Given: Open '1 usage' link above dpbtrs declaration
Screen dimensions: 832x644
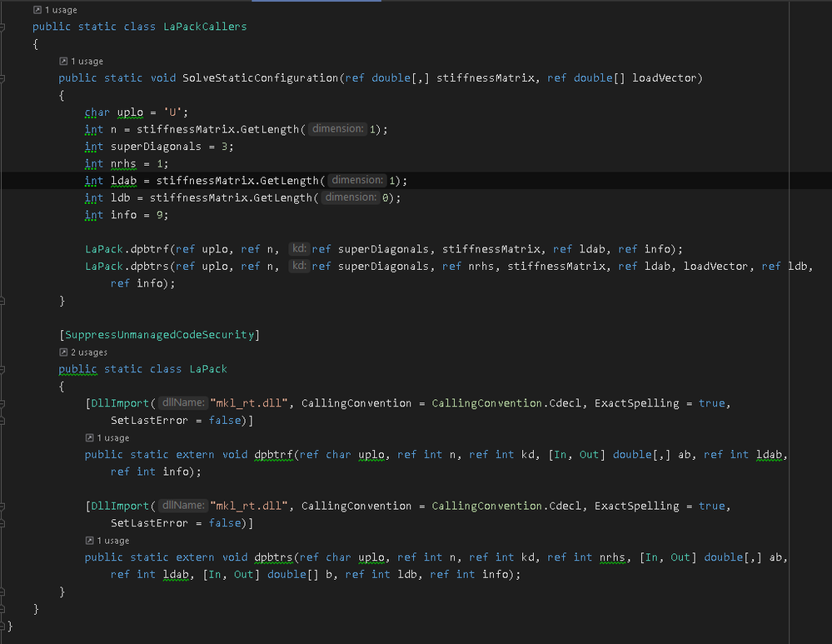Looking at the screenshot, I should tap(112, 541).
